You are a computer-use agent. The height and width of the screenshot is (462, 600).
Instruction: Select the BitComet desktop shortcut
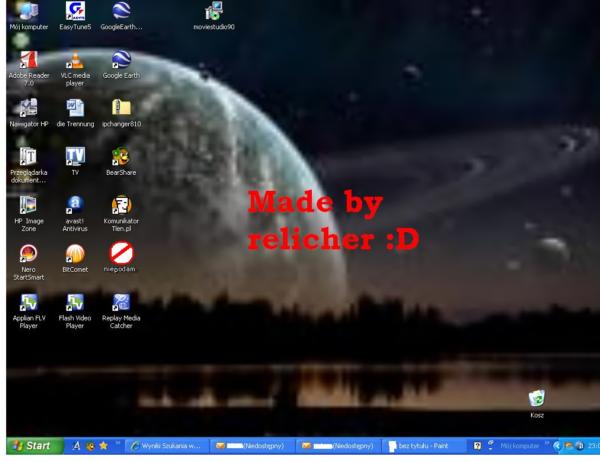click(75, 259)
